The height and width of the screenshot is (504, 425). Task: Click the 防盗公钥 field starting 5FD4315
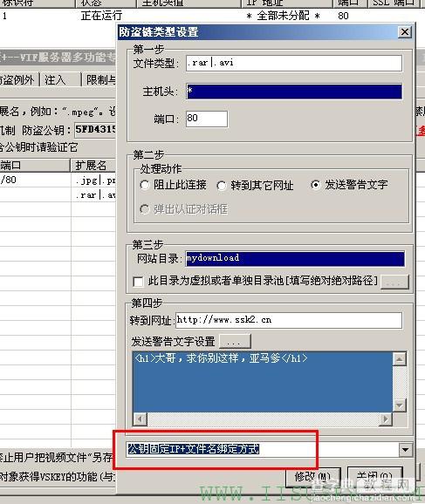click(x=95, y=130)
